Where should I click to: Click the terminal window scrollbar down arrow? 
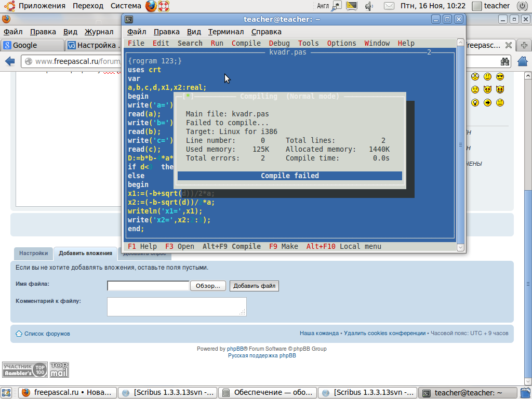point(460,248)
